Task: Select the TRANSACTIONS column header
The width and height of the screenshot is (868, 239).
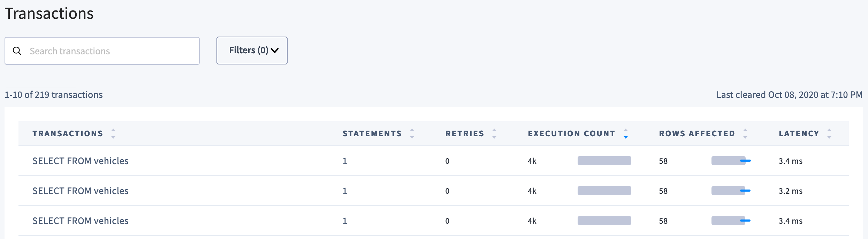Action: click(68, 133)
